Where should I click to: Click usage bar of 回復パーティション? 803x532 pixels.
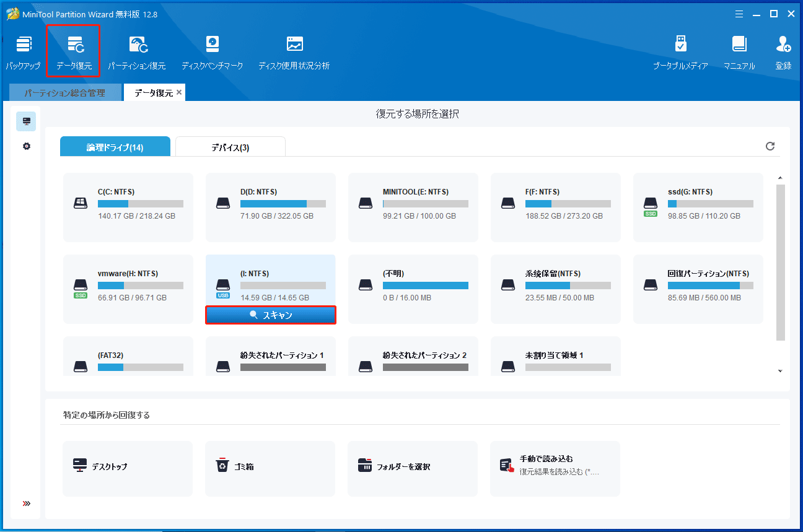711,286
